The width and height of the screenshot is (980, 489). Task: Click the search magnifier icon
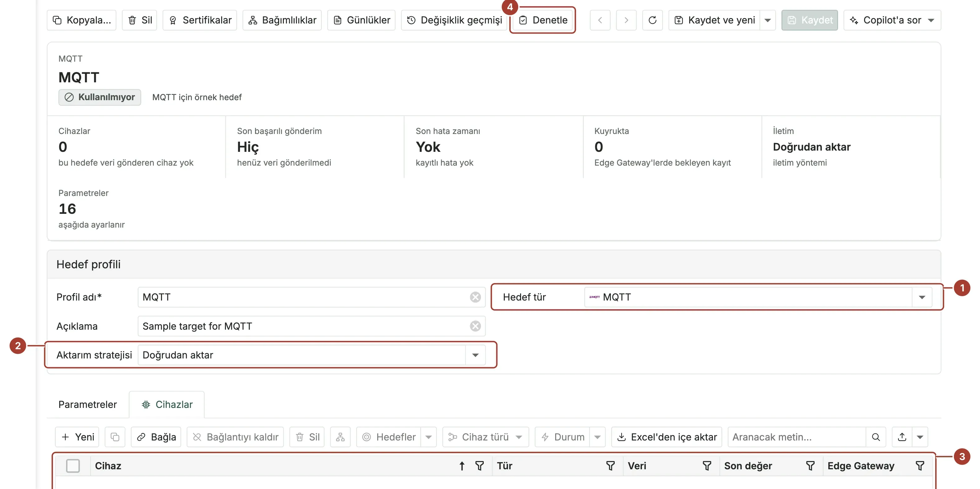point(876,437)
